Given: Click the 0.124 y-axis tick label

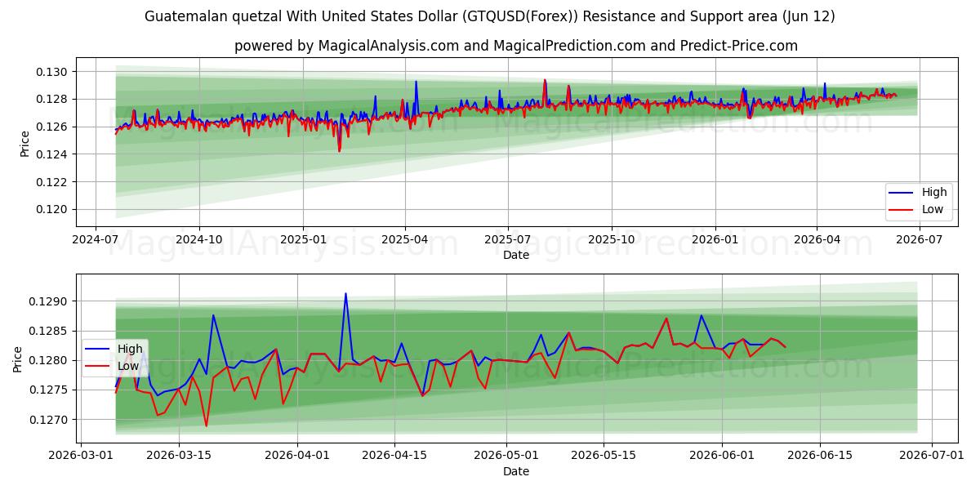Looking at the screenshot, I should (x=52, y=154).
